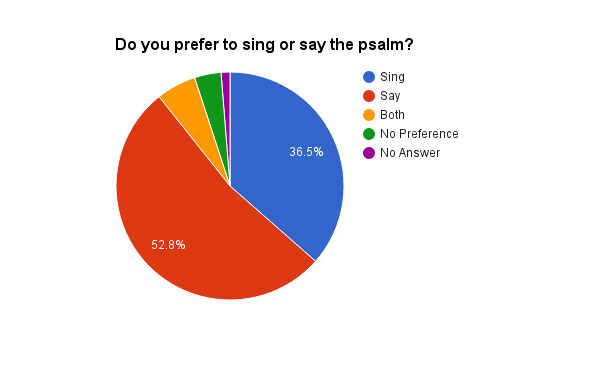Select the Say legend label
Image resolution: width=600 pixels, height=371 pixels.
click(390, 96)
